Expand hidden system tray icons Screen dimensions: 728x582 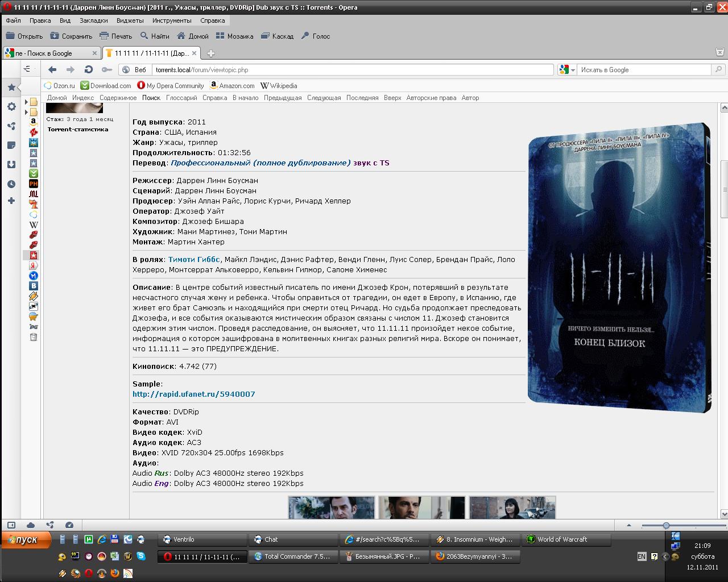click(665, 556)
